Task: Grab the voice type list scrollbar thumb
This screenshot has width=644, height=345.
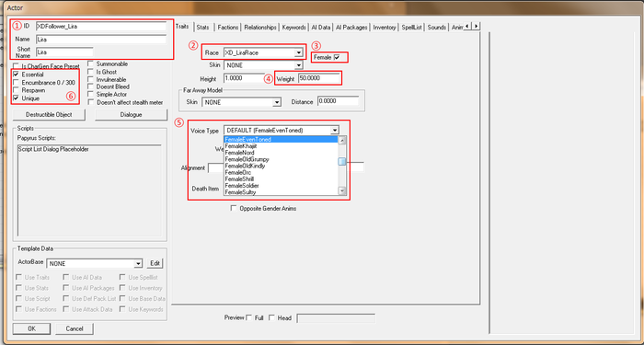Action: coord(341,162)
